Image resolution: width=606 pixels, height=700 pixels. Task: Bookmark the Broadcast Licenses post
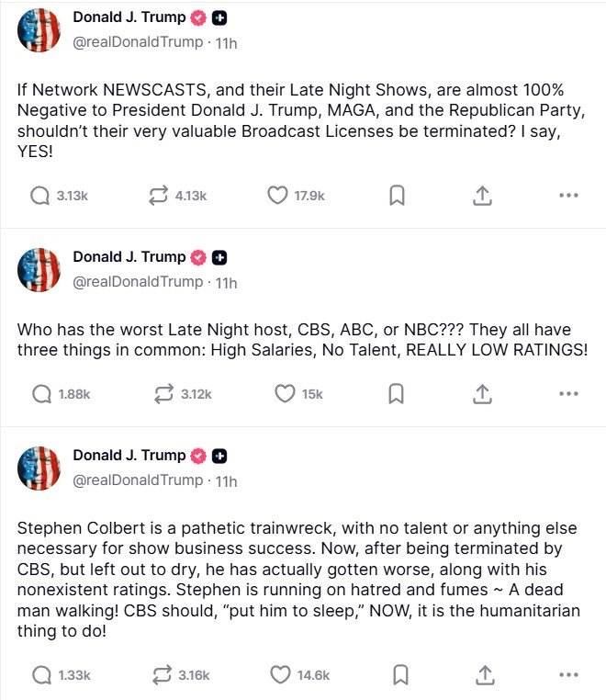[397, 195]
